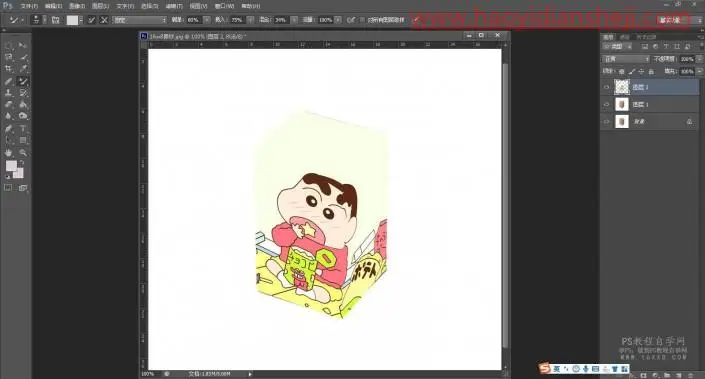This screenshot has height=379, width=705.
Task: Open the 图像(I) menu
Action: [x=77, y=6]
